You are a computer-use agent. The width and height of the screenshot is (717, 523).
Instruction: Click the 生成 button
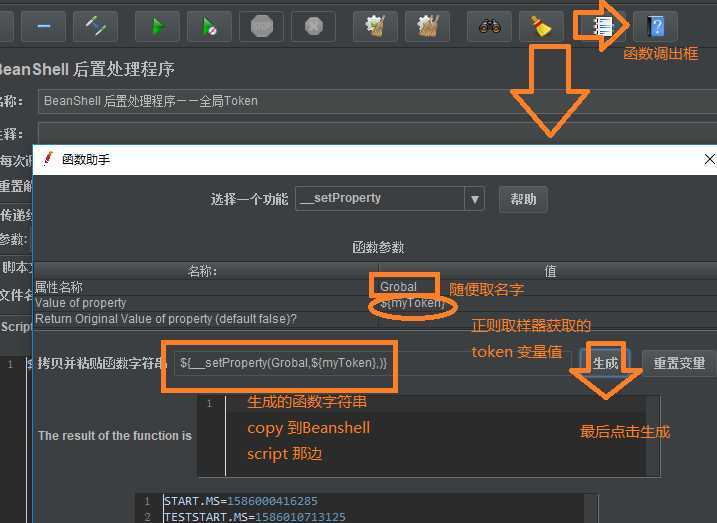coord(605,363)
